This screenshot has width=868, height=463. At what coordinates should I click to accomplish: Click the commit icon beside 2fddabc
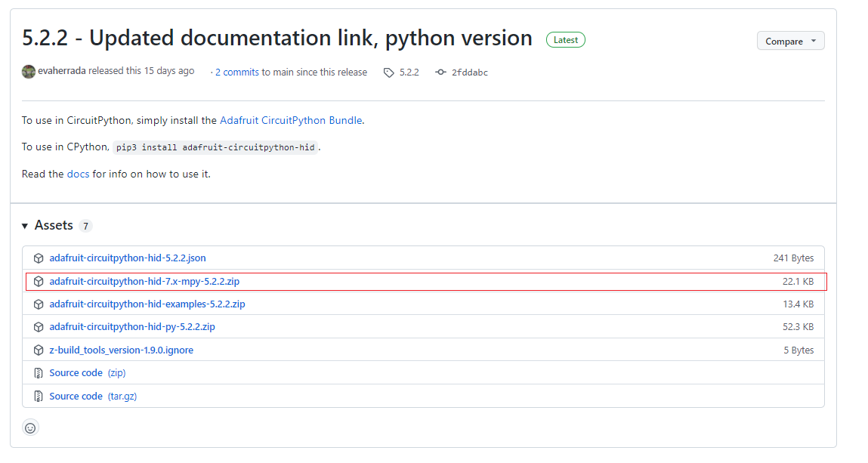coord(440,73)
